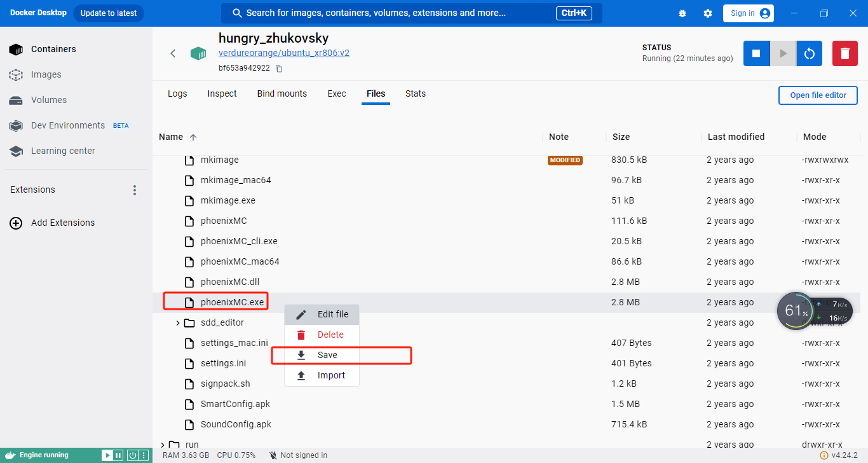Switch to the Stats tab
868x463 pixels.
[x=416, y=93]
